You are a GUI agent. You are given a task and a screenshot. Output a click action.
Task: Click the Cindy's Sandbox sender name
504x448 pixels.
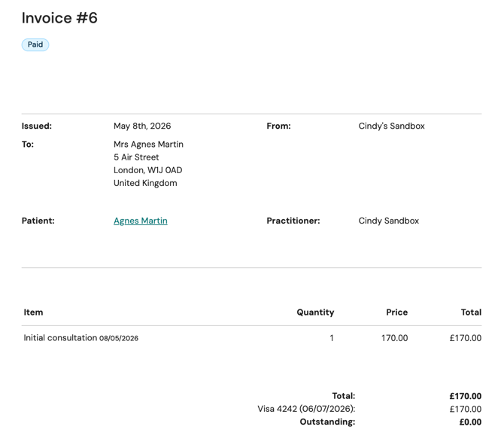pos(391,126)
